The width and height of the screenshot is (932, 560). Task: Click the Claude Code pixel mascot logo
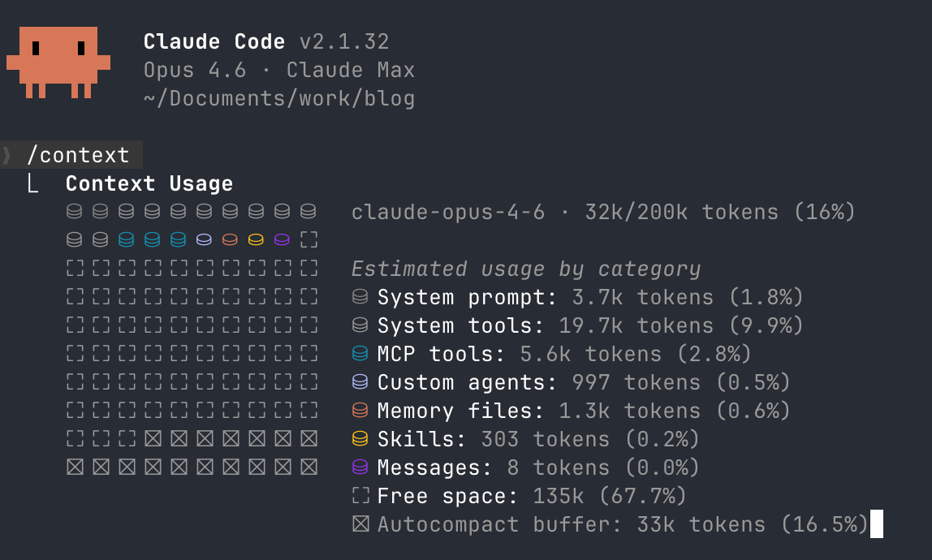point(58,62)
